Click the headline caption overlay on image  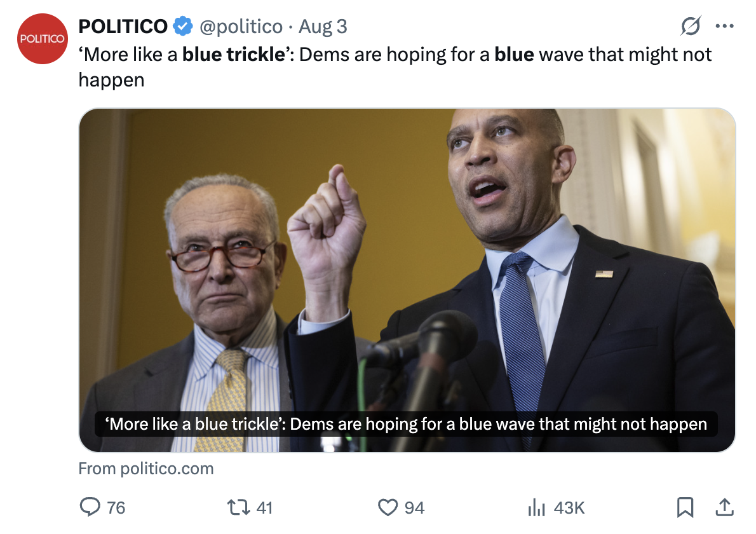(x=407, y=424)
